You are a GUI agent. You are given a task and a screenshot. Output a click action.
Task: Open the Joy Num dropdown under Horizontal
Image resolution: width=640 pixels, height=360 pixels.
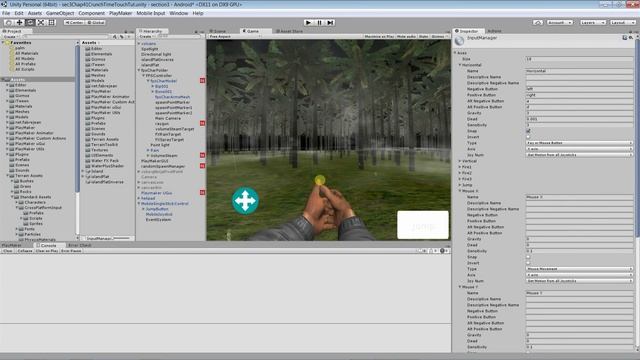coord(579,155)
